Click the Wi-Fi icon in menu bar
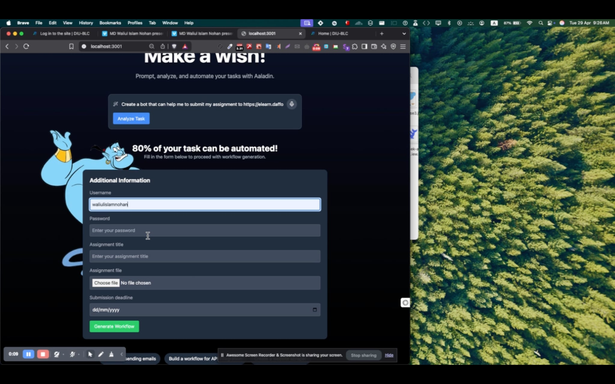The width and height of the screenshot is (615, 384). (529, 23)
